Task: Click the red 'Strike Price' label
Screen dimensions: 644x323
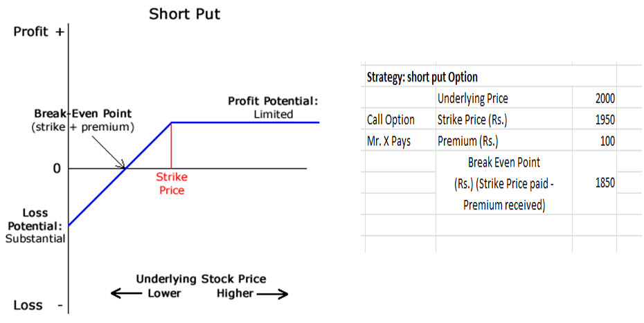Action: click(x=172, y=183)
